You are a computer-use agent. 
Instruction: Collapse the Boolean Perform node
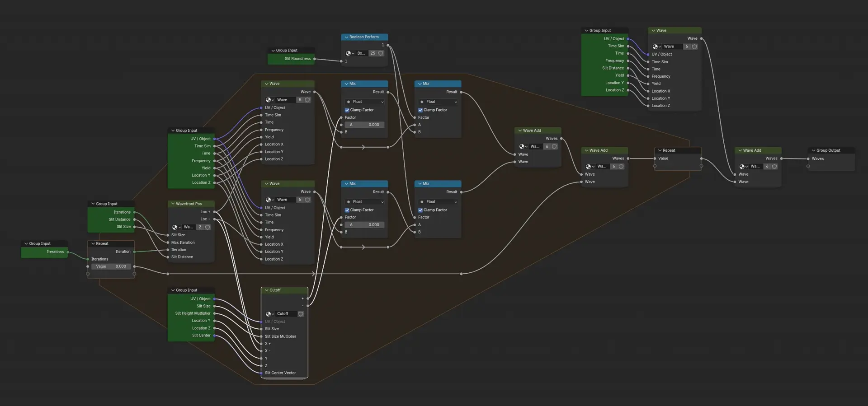pos(346,37)
